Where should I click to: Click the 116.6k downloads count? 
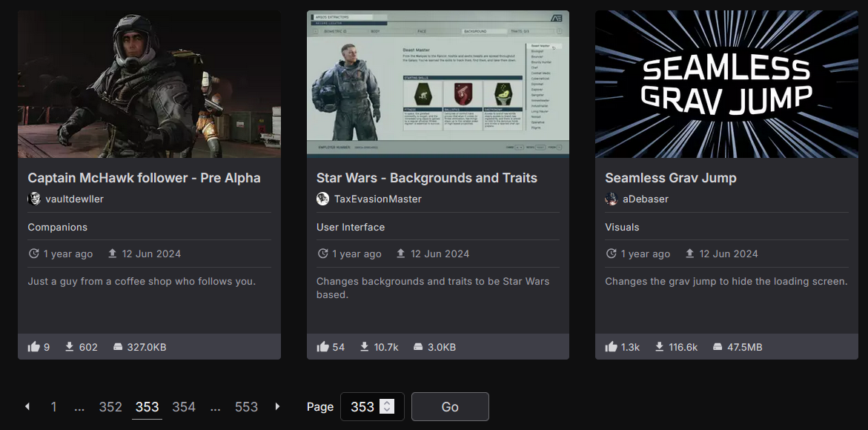(683, 348)
